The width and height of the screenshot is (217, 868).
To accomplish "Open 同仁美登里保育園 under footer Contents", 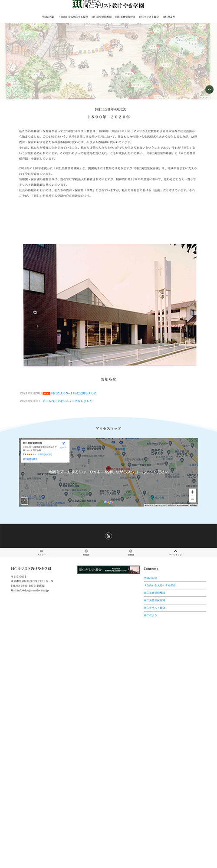I will click(155, 600).
